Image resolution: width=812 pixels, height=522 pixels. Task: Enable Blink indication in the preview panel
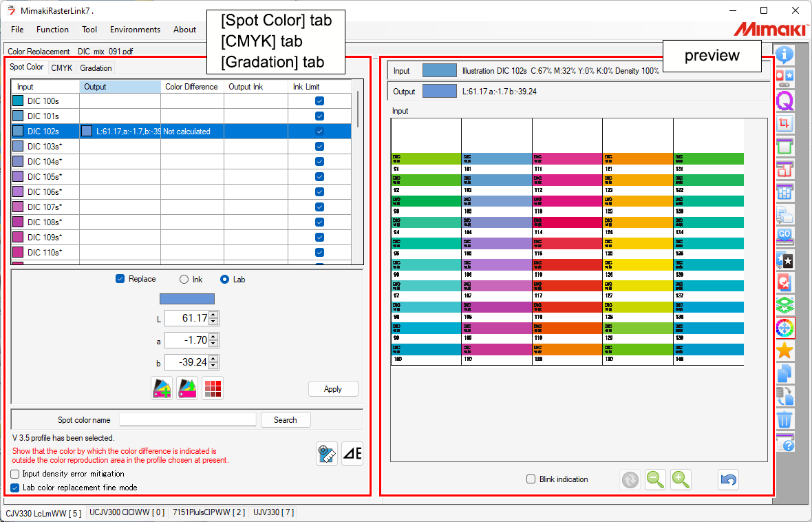tap(531, 479)
